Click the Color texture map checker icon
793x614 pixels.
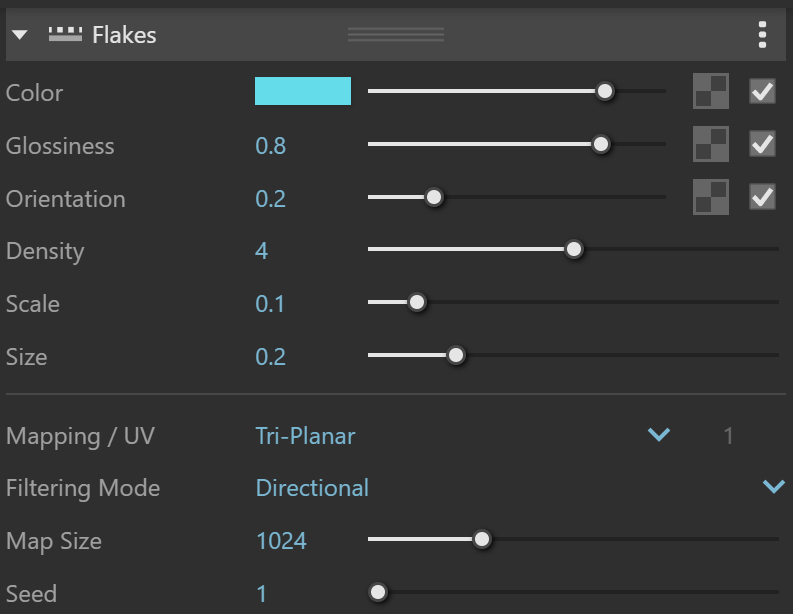pyautogui.click(x=711, y=91)
